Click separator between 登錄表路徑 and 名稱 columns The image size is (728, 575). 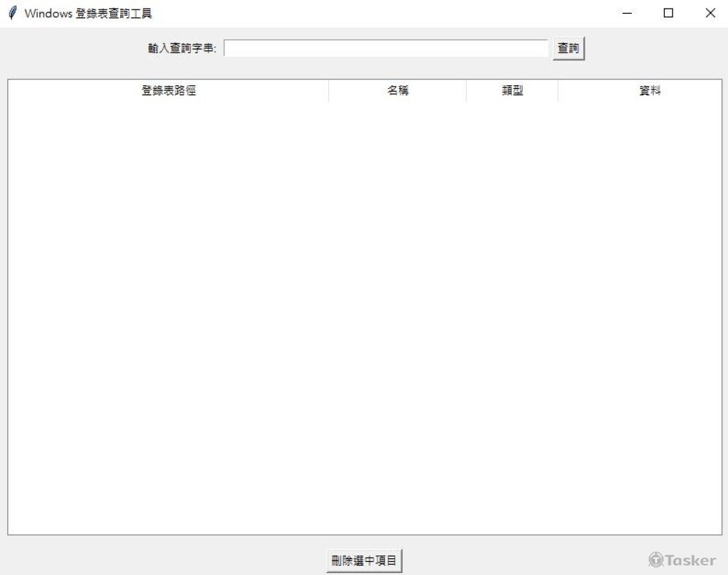(329, 90)
